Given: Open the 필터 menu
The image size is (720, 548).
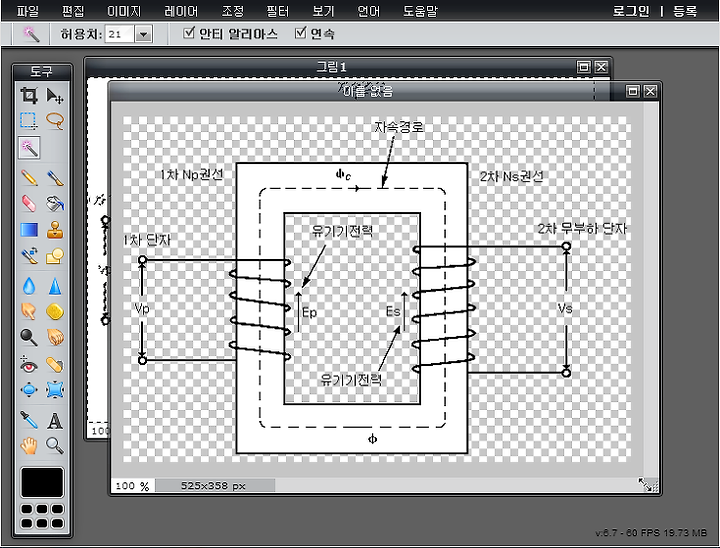Looking at the screenshot, I should pyautogui.click(x=278, y=11).
